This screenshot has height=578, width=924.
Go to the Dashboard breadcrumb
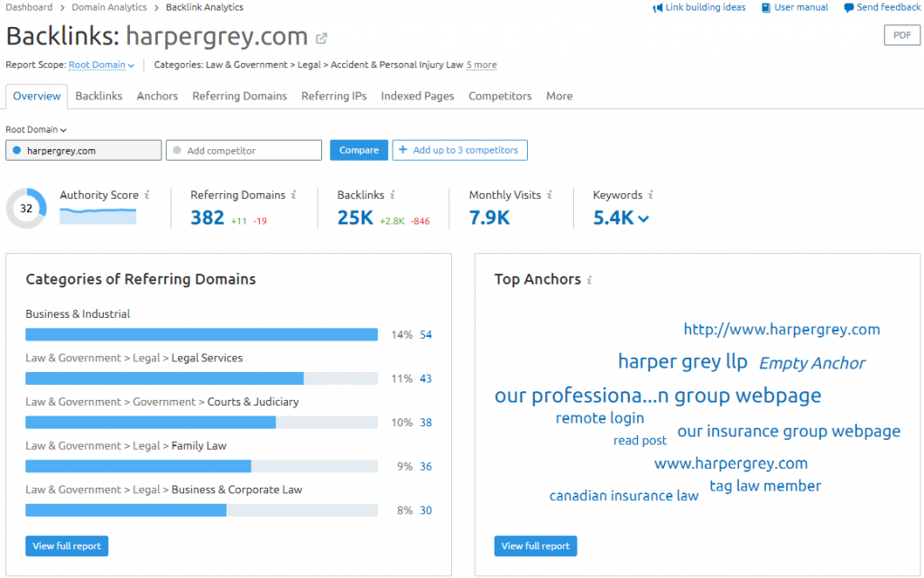pyautogui.click(x=29, y=7)
